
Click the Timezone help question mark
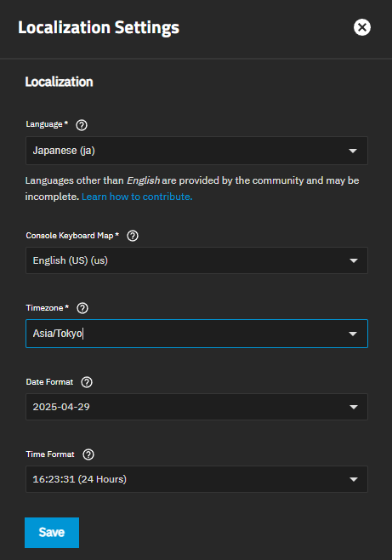[x=82, y=308]
